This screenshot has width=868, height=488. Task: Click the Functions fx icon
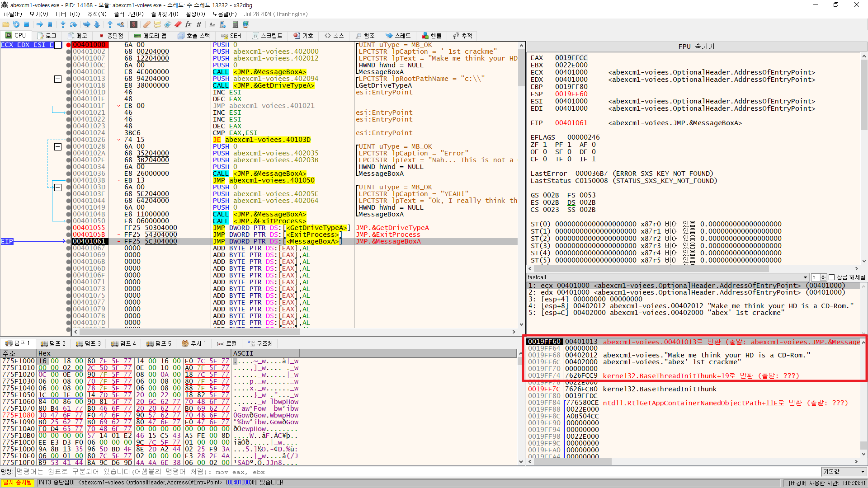point(188,24)
